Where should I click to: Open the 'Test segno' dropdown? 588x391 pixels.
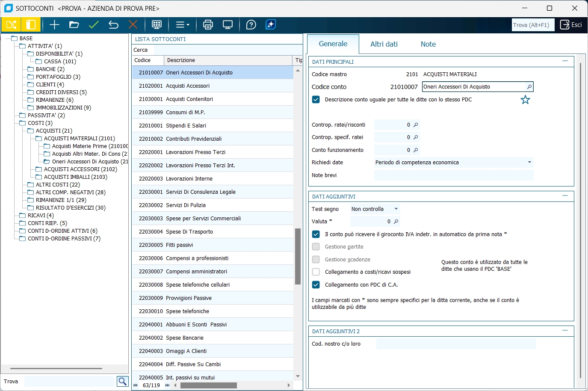[396, 209]
